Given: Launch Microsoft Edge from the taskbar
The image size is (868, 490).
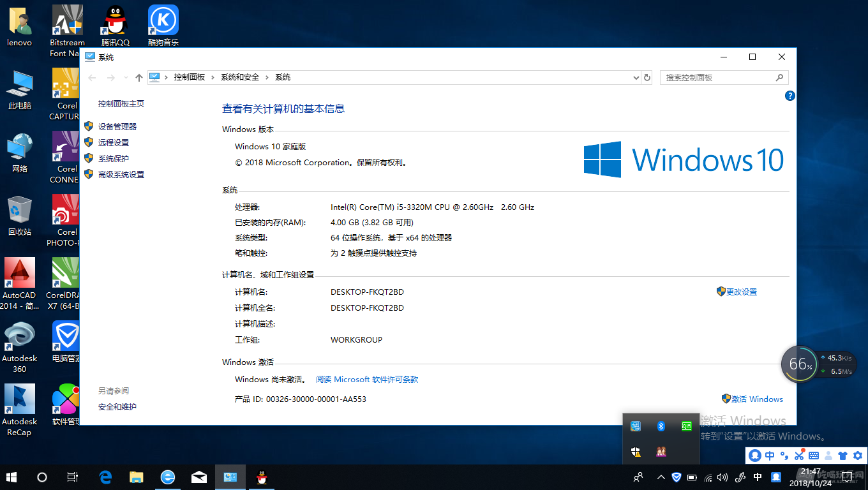Looking at the screenshot, I should (x=106, y=477).
